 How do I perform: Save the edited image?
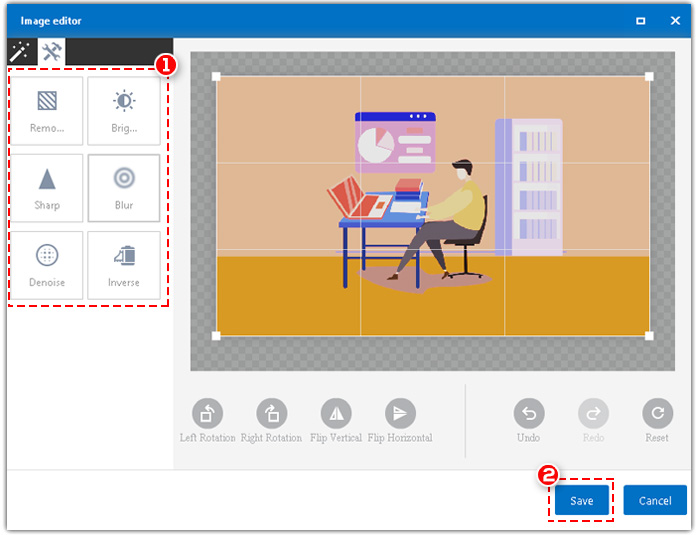point(582,500)
